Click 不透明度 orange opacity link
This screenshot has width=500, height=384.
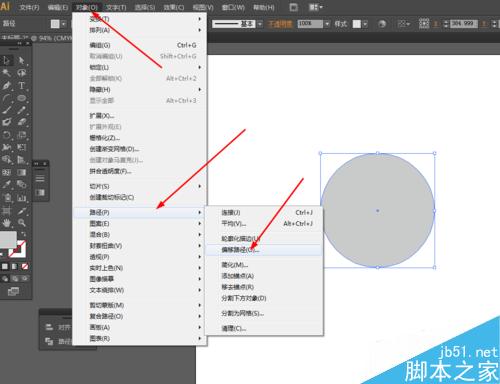click(x=280, y=24)
